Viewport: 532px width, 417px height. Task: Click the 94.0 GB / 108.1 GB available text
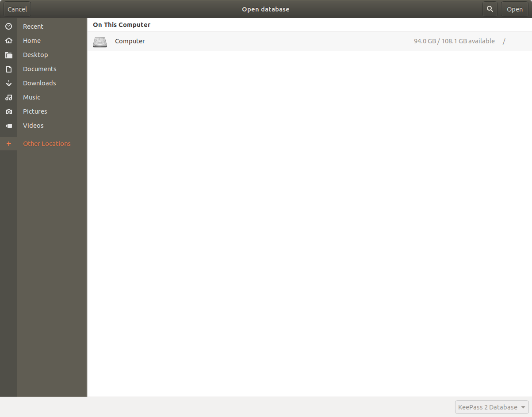[454, 41]
